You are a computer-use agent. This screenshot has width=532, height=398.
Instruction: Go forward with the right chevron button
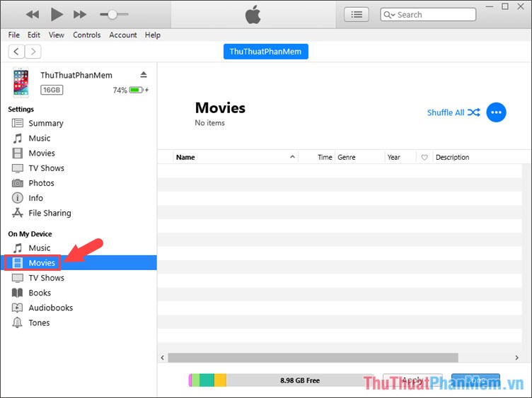[x=33, y=52]
